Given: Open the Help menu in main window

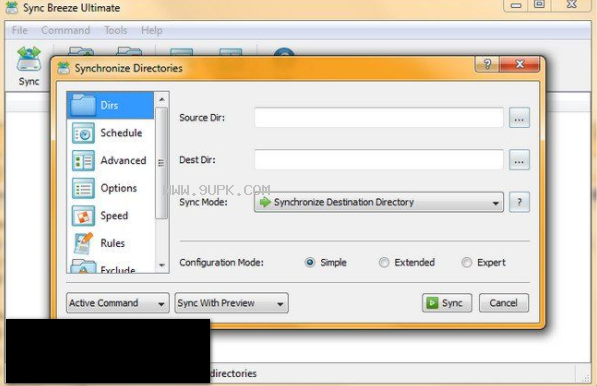Looking at the screenshot, I should 152,30.
